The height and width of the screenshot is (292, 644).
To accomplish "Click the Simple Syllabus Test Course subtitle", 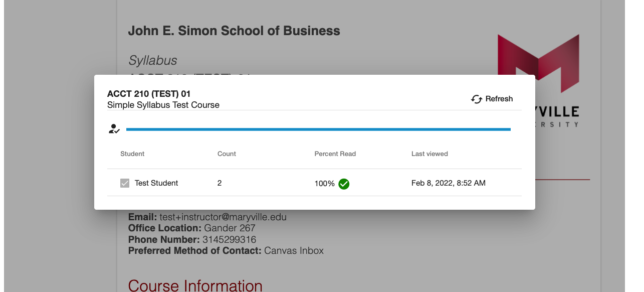I will pyautogui.click(x=163, y=105).
